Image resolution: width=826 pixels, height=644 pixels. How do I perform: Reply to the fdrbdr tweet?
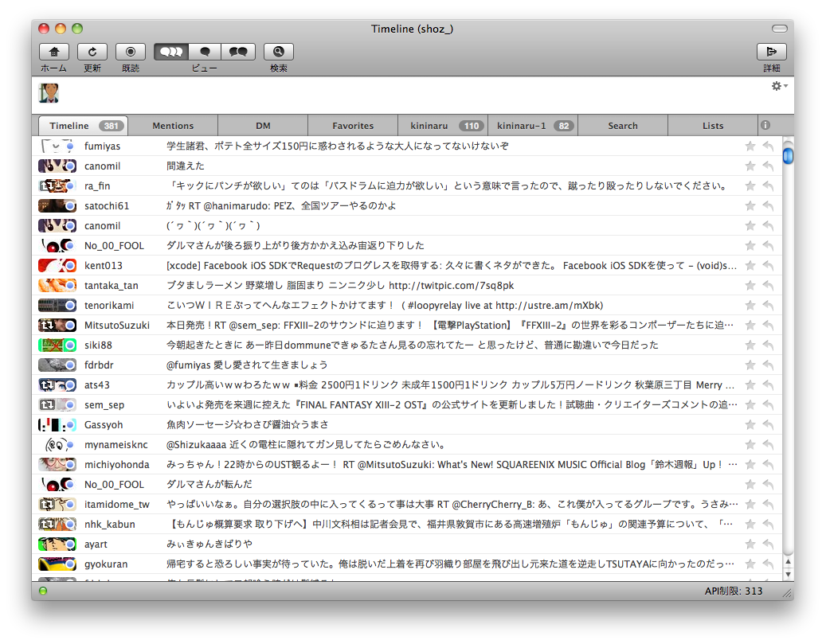(769, 365)
